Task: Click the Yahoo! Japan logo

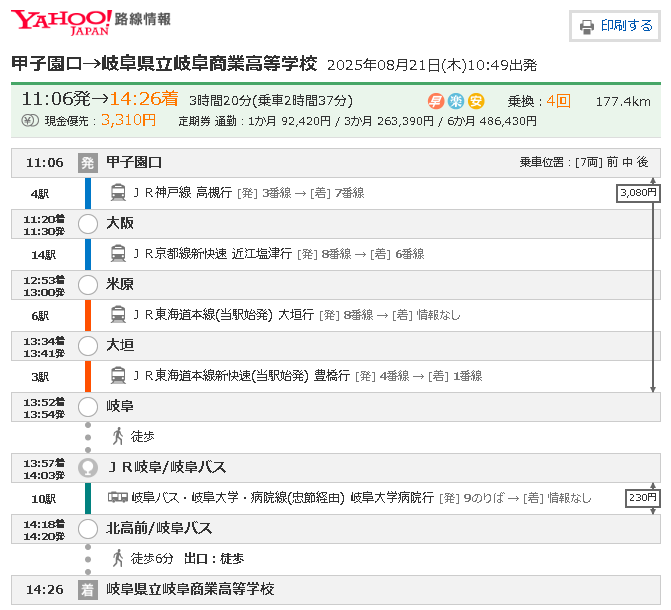Action: tap(61, 22)
